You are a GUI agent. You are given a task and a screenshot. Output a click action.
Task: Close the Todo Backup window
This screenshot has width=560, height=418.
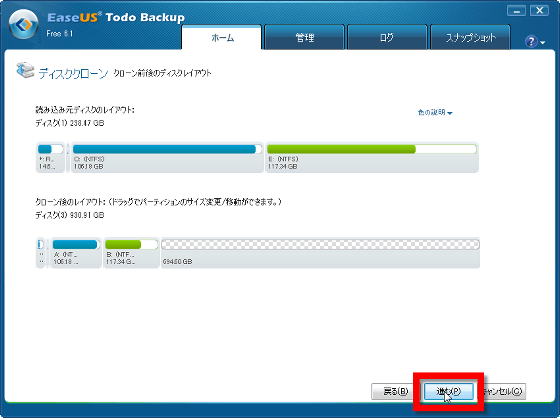539,11
